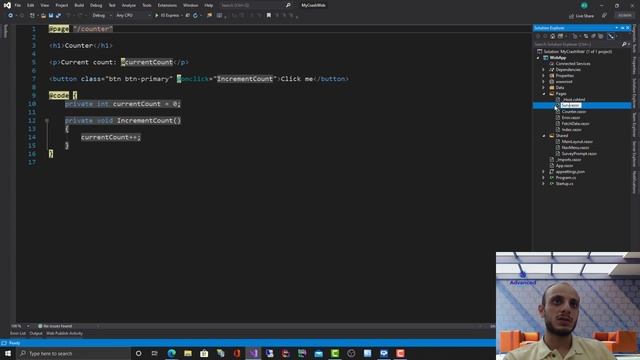The height and width of the screenshot is (360, 640).
Task: Click No issues found status indicator
Action: coord(55,326)
